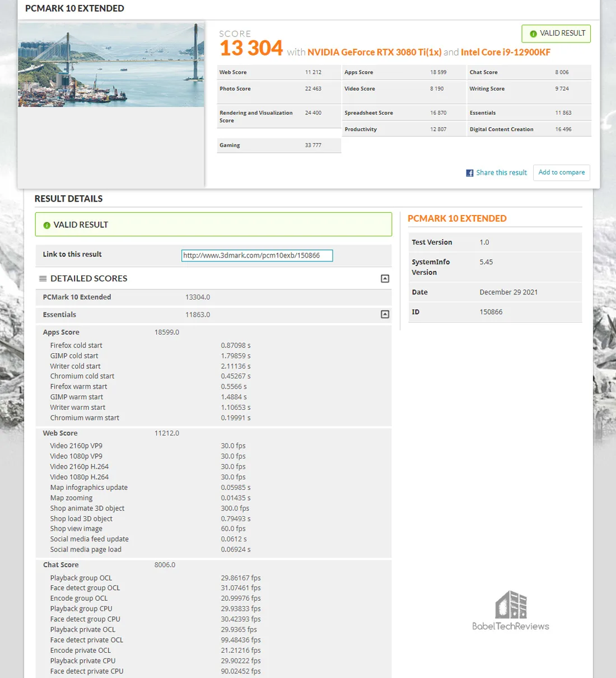Click the Web Score value 11 212

[313, 72]
